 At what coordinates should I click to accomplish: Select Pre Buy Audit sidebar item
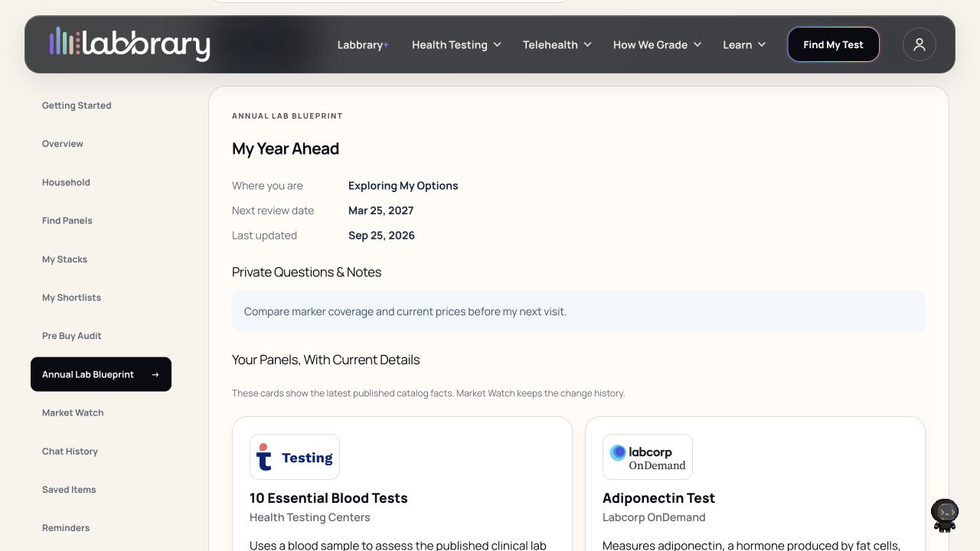click(x=71, y=336)
